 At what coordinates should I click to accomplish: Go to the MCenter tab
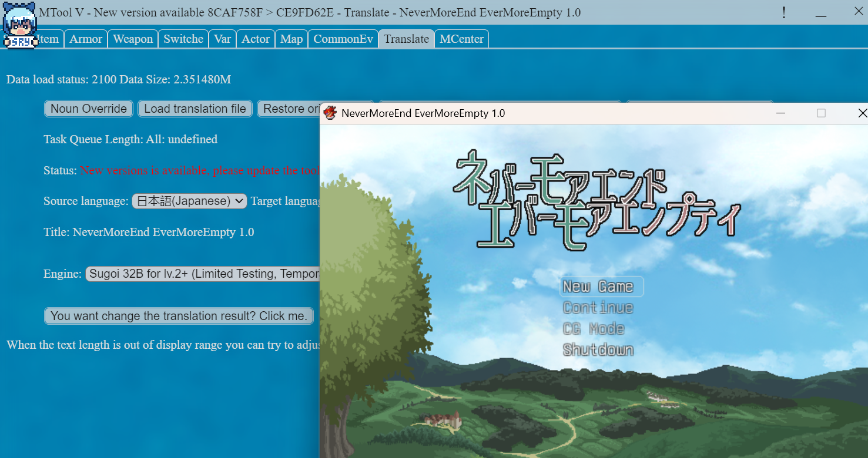[x=462, y=39]
